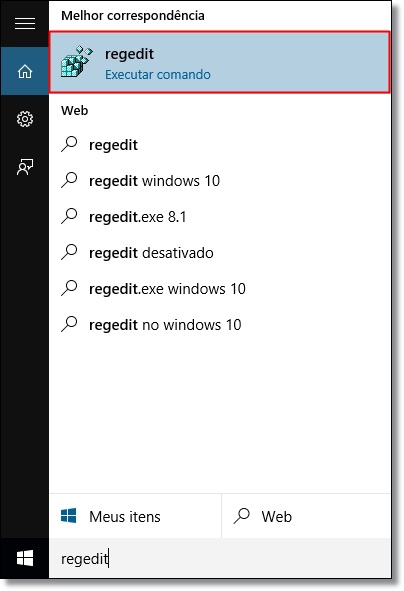
Task: Click the regedit cube application icon
Action: coord(77,62)
